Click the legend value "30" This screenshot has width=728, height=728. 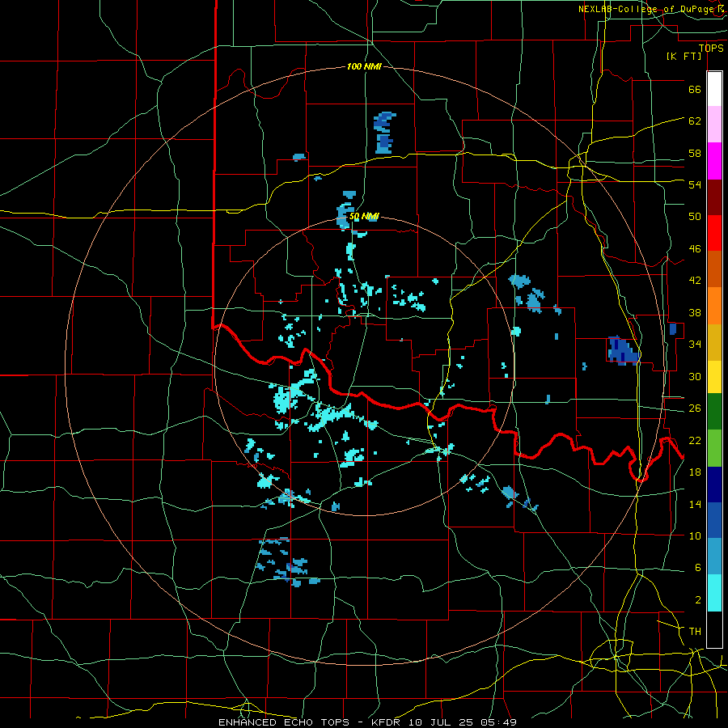click(x=695, y=376)
